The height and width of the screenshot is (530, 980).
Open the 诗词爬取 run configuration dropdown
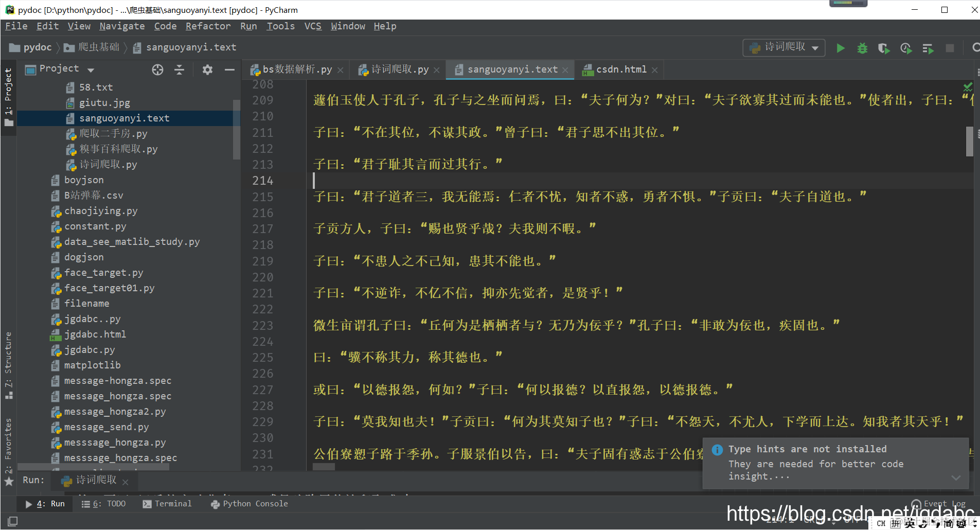(784, 47)
